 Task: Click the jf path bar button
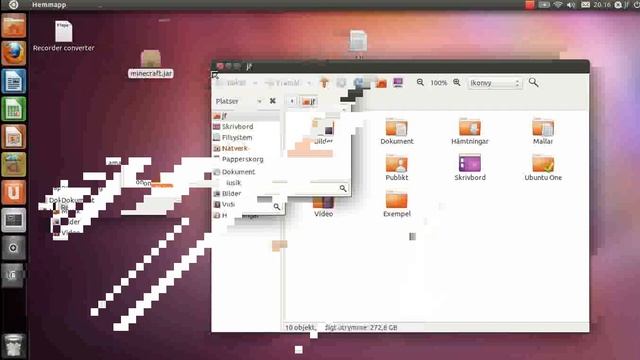[x=309, y=101]
